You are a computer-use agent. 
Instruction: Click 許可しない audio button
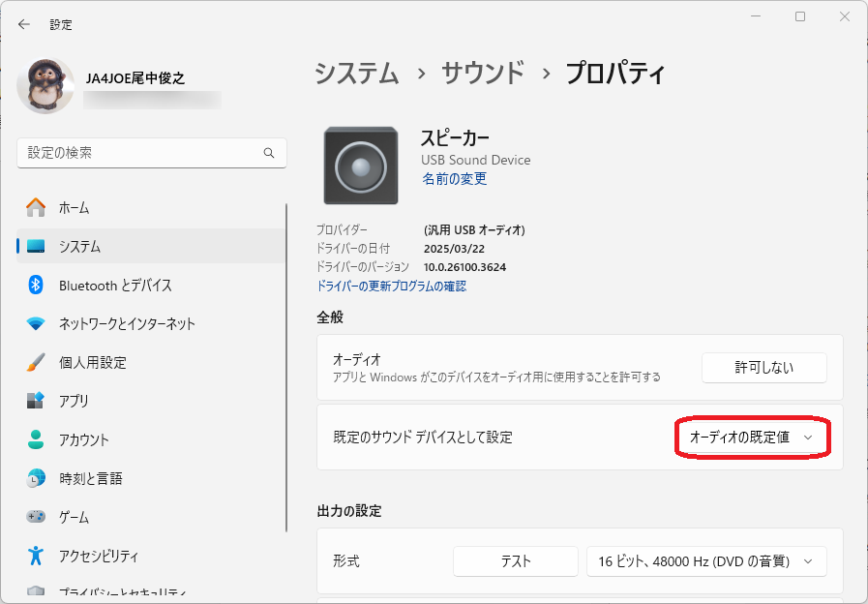763,368
